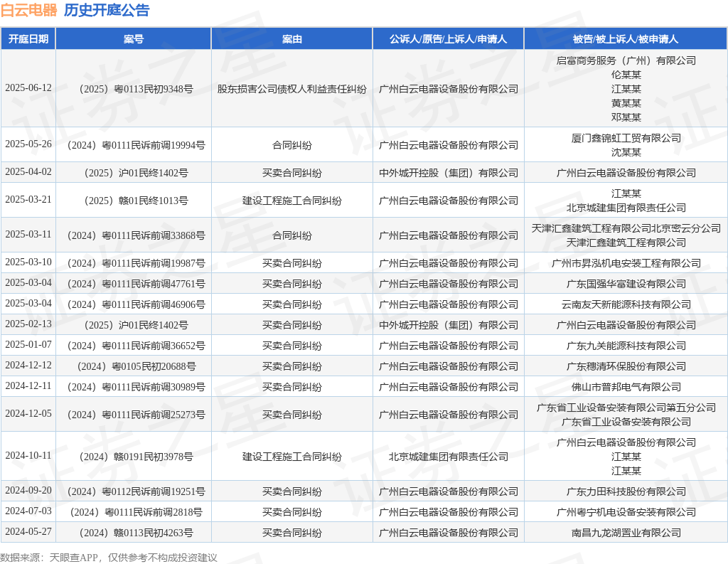Click the 公诉人/原告/上诉人/申请人 column header
The image size is (728, 564).
449,39
